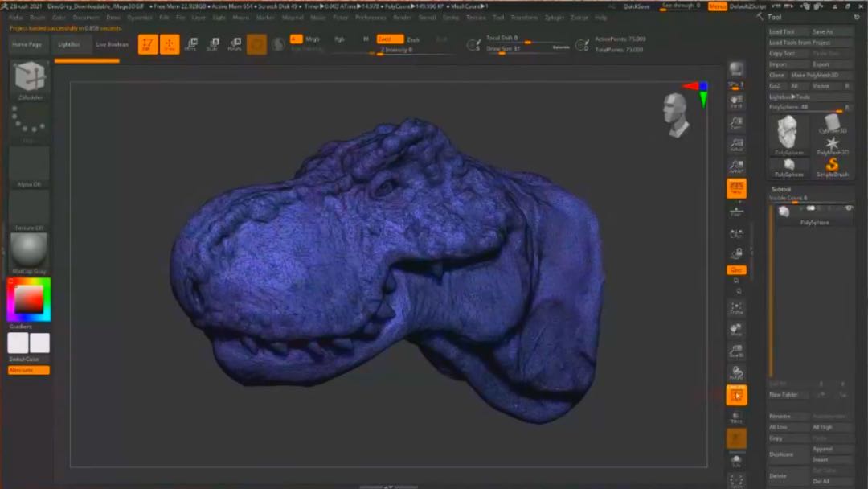The width and height of the screenshot is (868, 489).
Task: Activate the Edit mode button
Action: [x=148, y=45]
